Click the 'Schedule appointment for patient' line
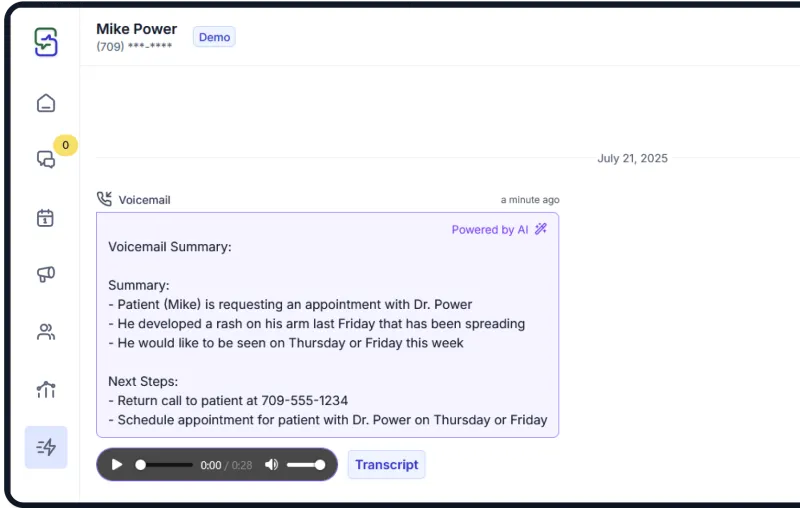Viewport: 800px width, 508px height. pos(328,420)
